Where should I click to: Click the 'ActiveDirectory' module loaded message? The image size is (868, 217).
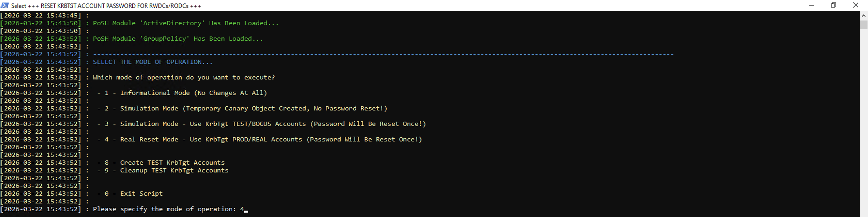[186, 23]
